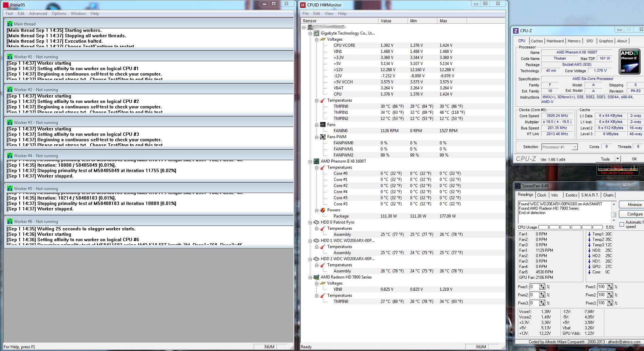Open the Advanced menu in Prime95
The image size is (644, 351).
38,14
